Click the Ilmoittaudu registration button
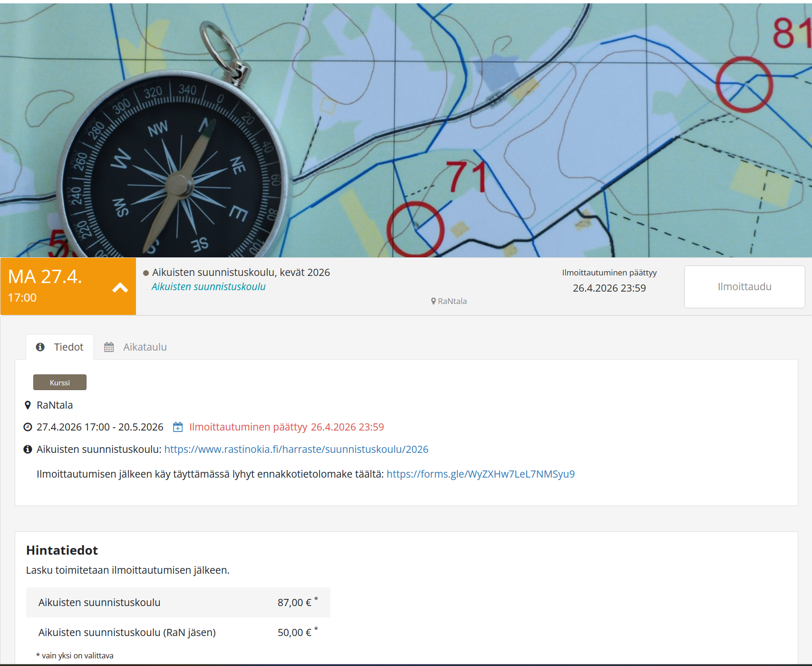 point(744,287)
